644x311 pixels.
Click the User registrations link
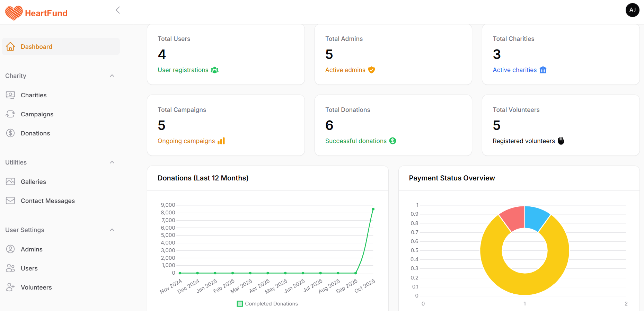pyautogui.click(x=183, y=70)
